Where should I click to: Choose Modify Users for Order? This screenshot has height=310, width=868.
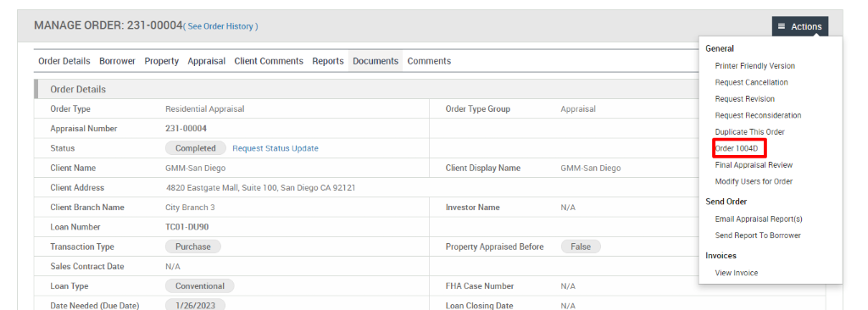[754, 181]
